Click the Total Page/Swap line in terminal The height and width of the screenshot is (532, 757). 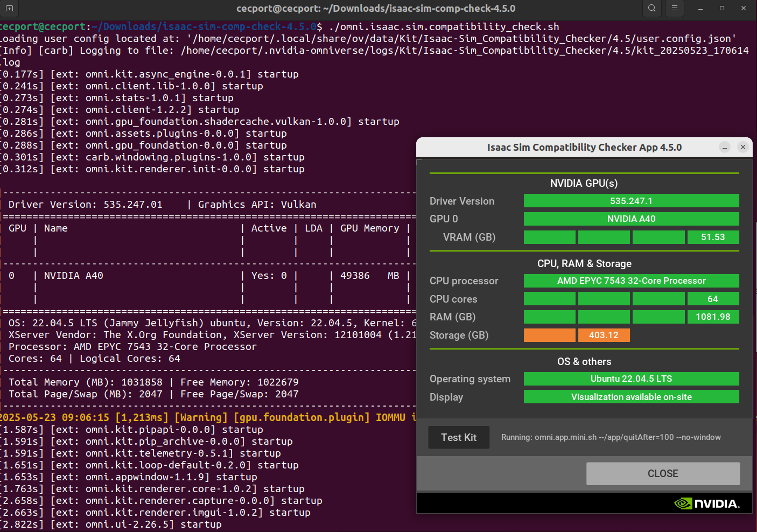(153, 394)
